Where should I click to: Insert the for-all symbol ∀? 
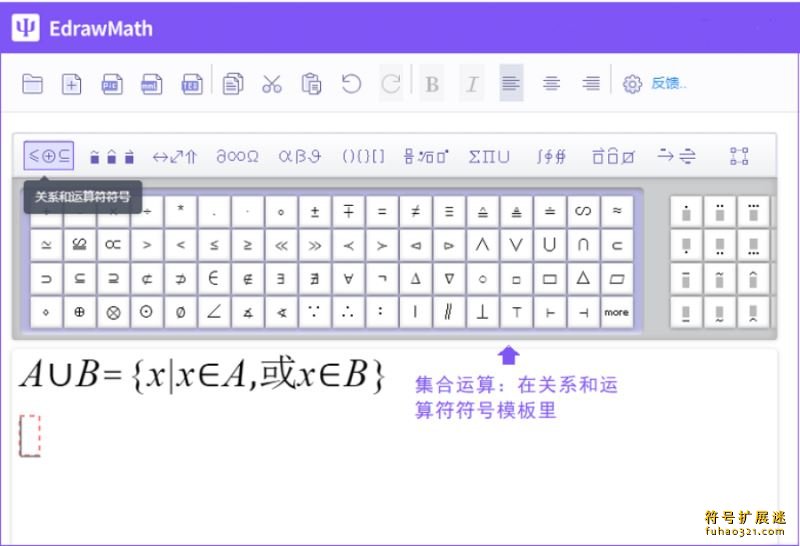(348, 279)
